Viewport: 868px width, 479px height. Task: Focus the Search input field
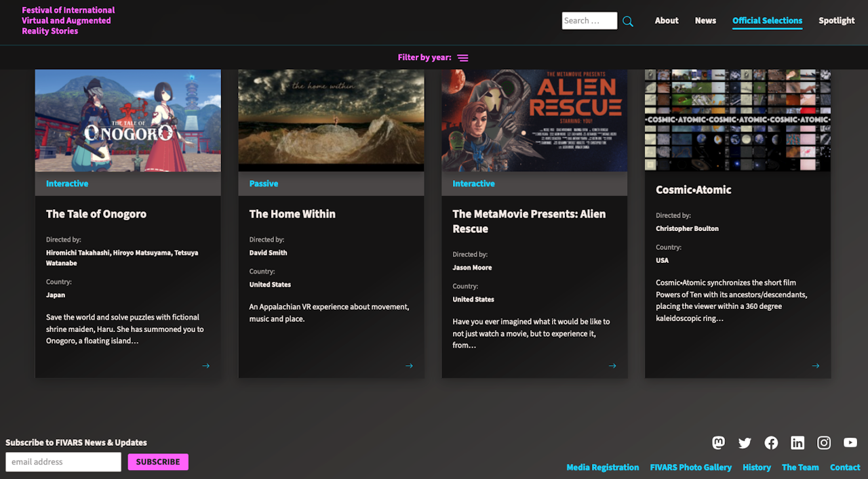[589, 21]
